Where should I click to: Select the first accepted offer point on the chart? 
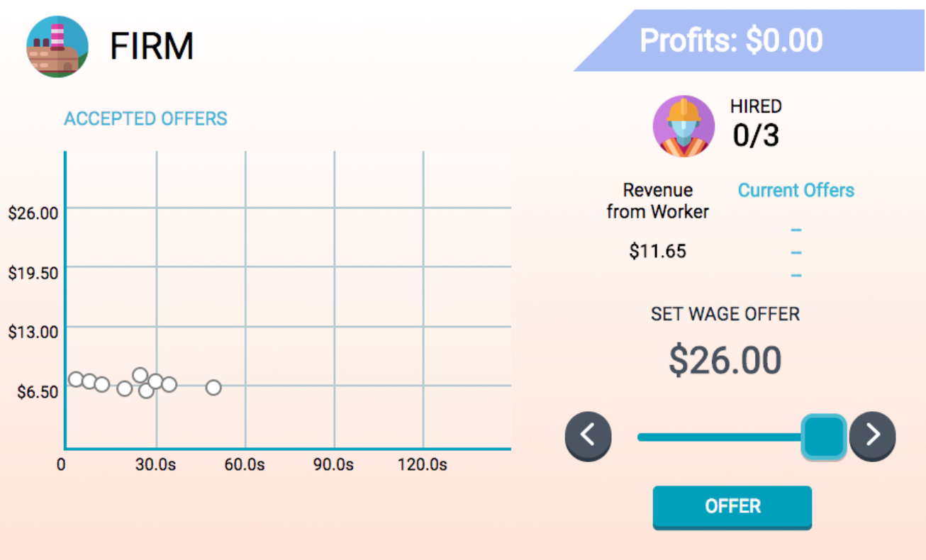click(76, 379)
